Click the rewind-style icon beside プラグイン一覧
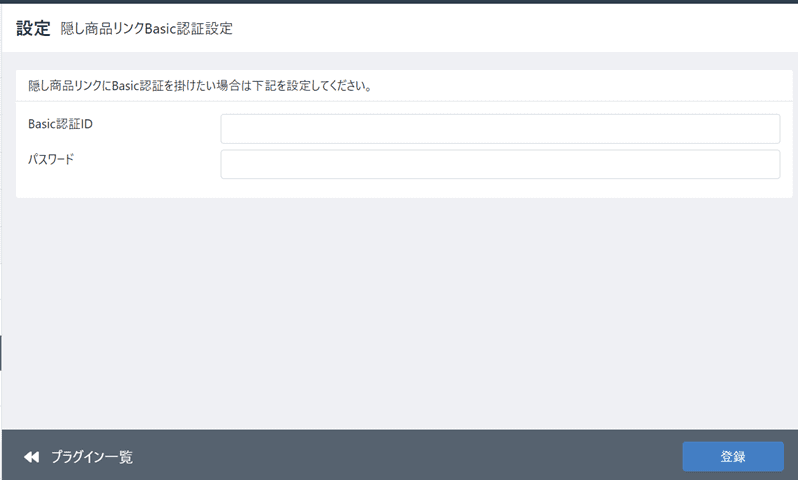The height and width of the screenshot is (480, 798). click(x=31, y=457)
